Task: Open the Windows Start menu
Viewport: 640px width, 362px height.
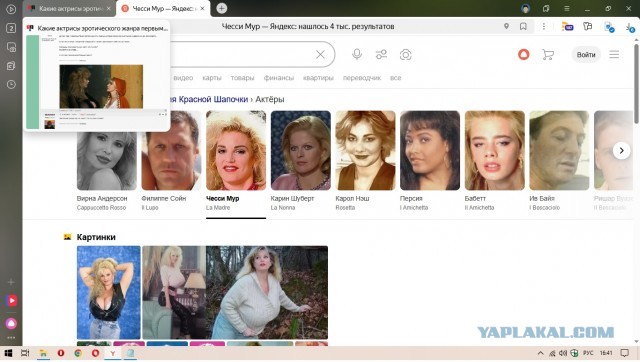Action: tap(8, 353)
